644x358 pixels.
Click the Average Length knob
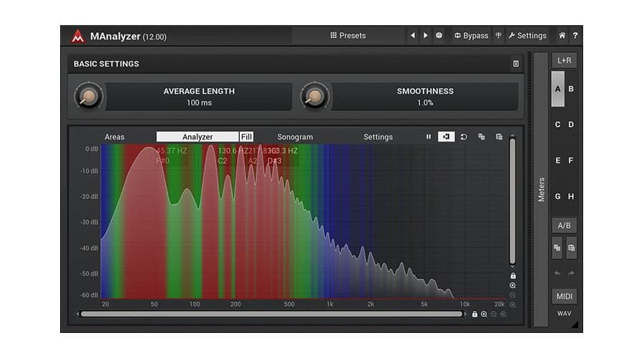coord(89,97)
